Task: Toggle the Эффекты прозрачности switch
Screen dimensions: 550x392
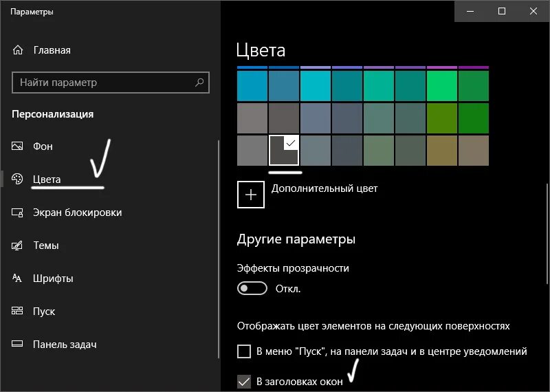Action: [252, 288]
